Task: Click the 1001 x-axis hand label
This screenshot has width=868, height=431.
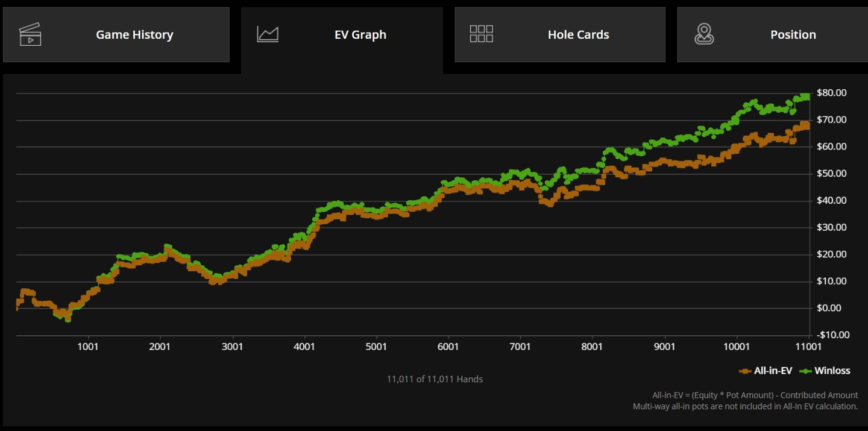Action: click(x=88, y=347)
